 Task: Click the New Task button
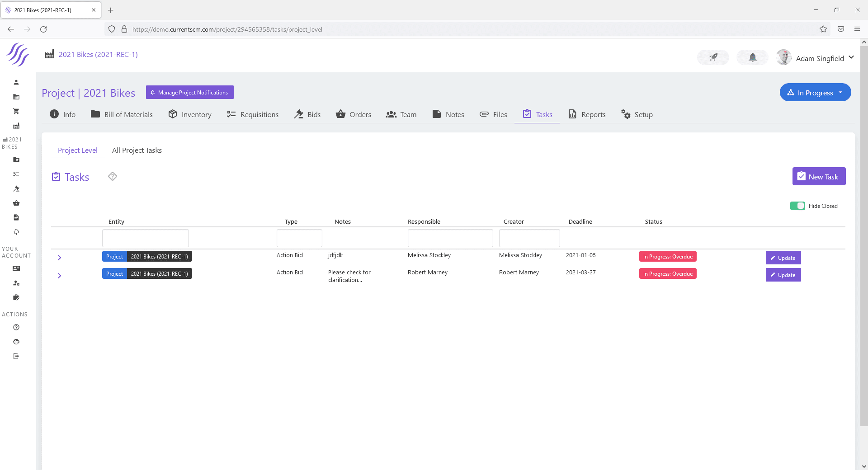pos(819,177)
